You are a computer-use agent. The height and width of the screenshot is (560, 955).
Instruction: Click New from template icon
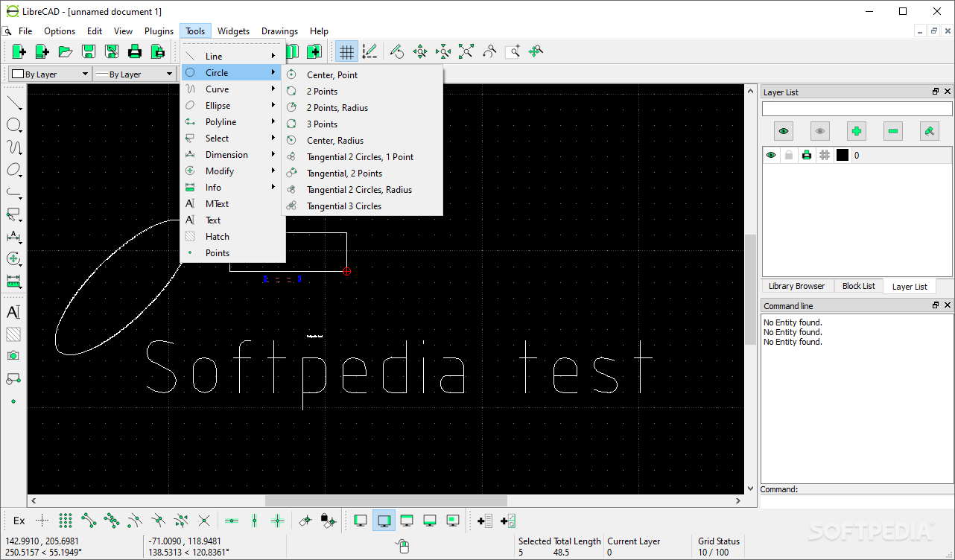[42, 51]
